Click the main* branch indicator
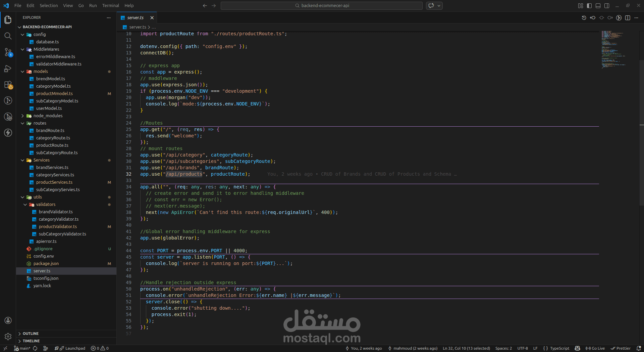Image resolution: width=644 pixels, height=352 pixels. pyautogui.click(x=22, y=348)
